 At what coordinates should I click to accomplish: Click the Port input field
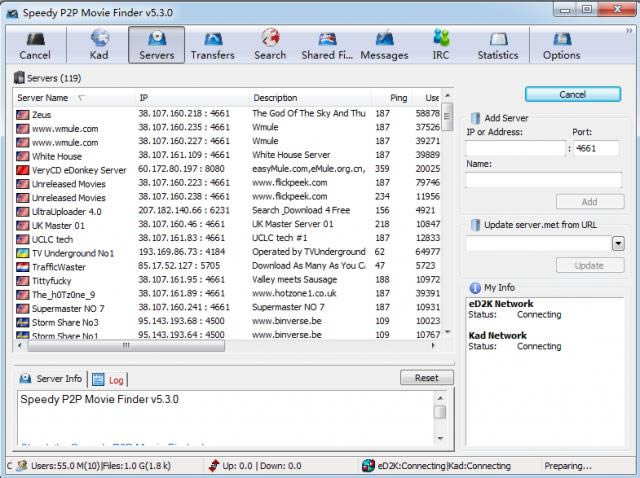click(596, 149)
